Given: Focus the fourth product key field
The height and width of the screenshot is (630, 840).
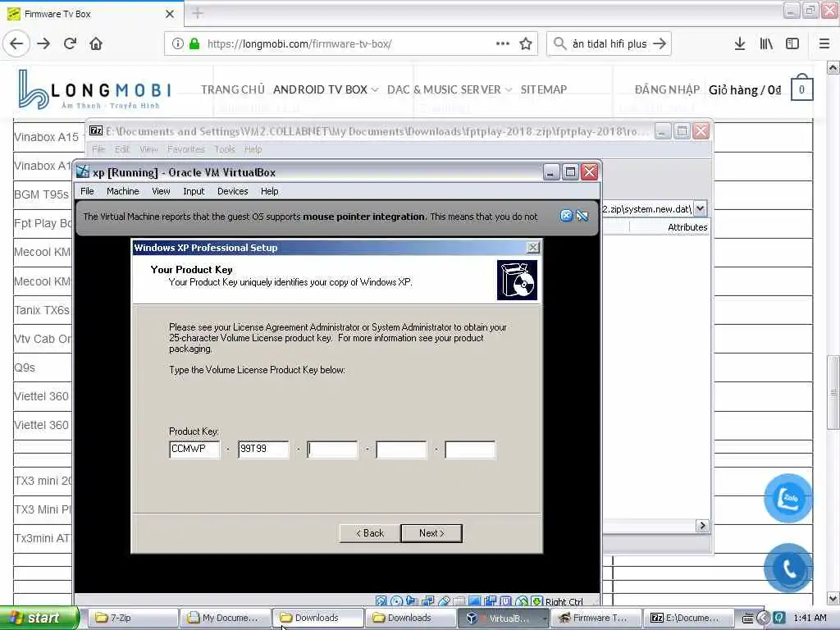Looking at the screenshot, I should pos(401,450).
